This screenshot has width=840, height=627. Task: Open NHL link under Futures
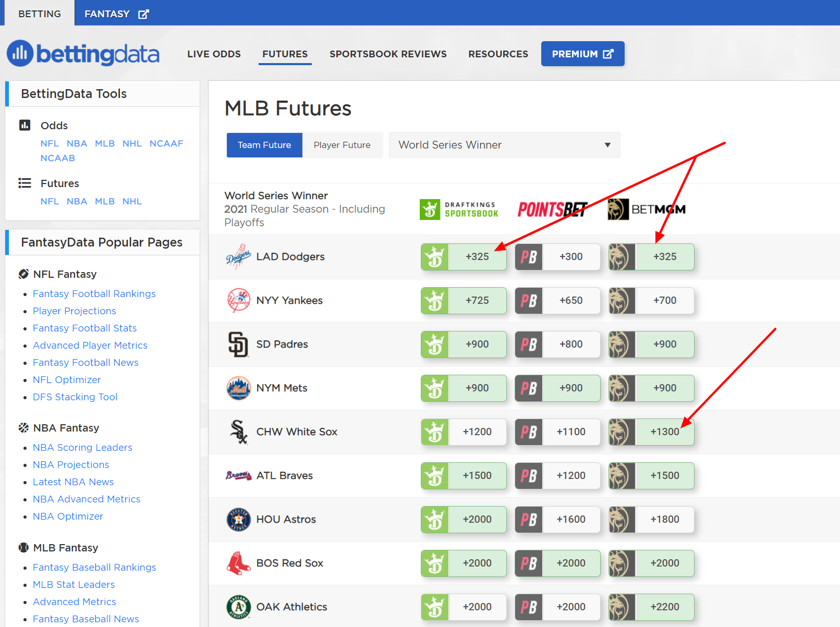132,201
